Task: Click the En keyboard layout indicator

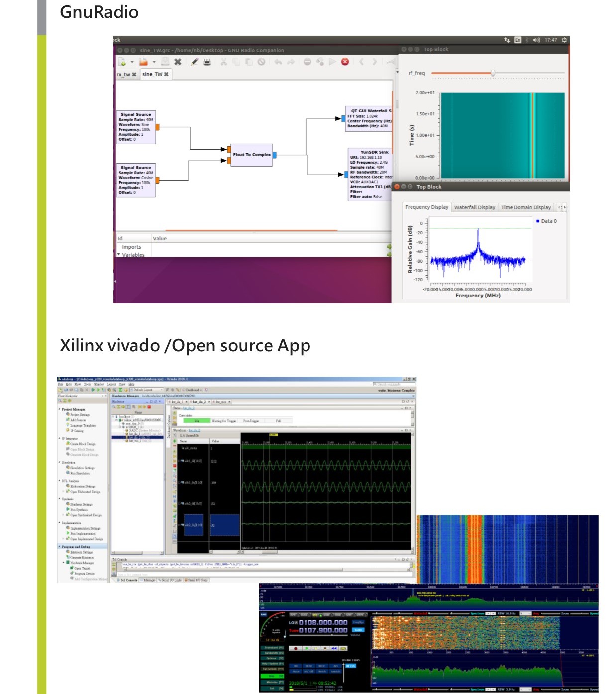Action: click(518, 40)
